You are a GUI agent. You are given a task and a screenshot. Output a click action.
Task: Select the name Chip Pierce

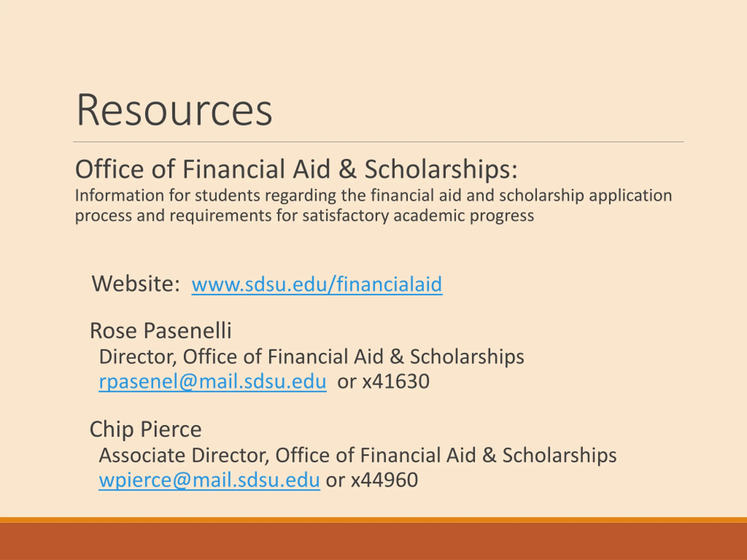point(146,429)
